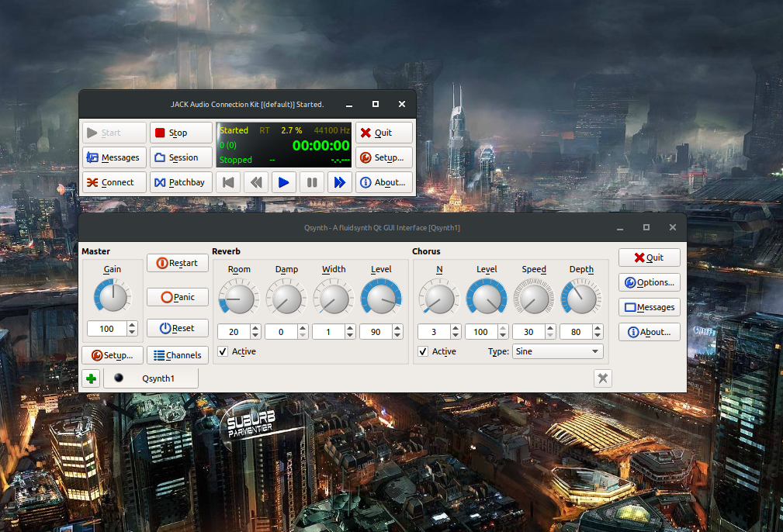This screenshot has width=783, height=532.
Task: Increase Chorus Speed with up arrow
Action: pos(549,328)
